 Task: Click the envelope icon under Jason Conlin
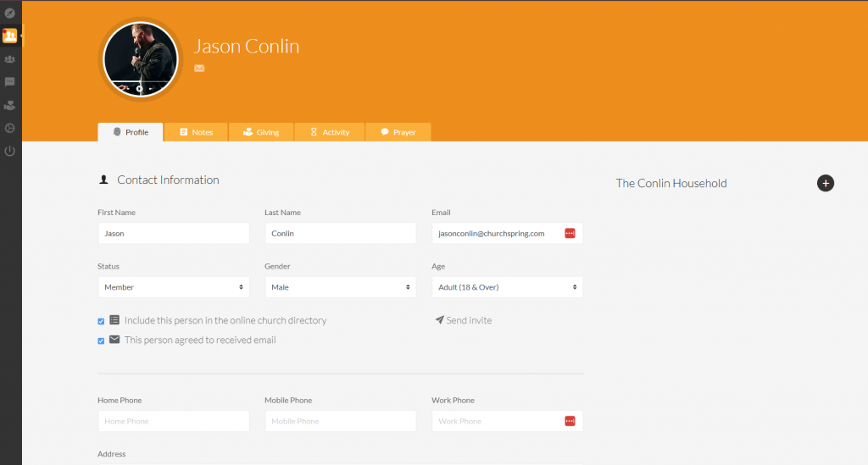coord(199,69)
